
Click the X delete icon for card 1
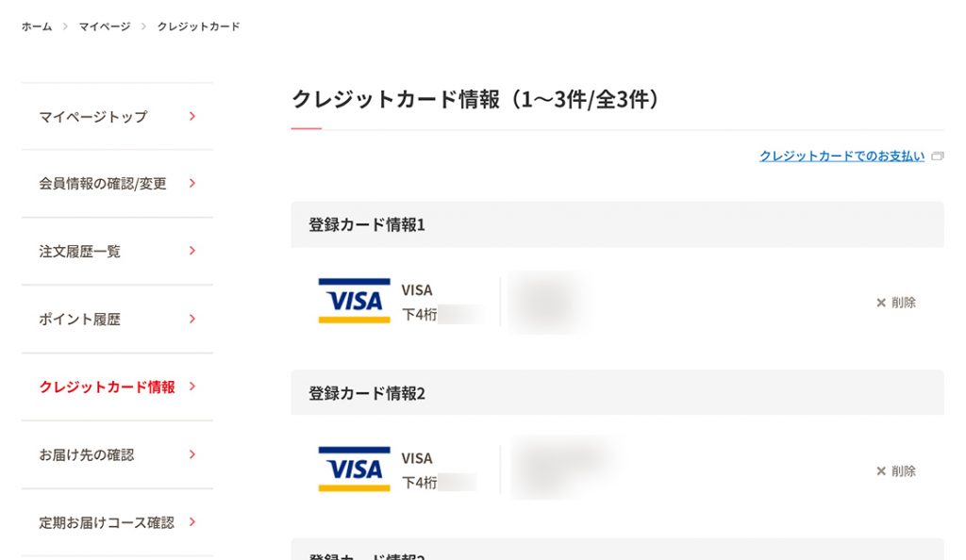coord(881,302)
